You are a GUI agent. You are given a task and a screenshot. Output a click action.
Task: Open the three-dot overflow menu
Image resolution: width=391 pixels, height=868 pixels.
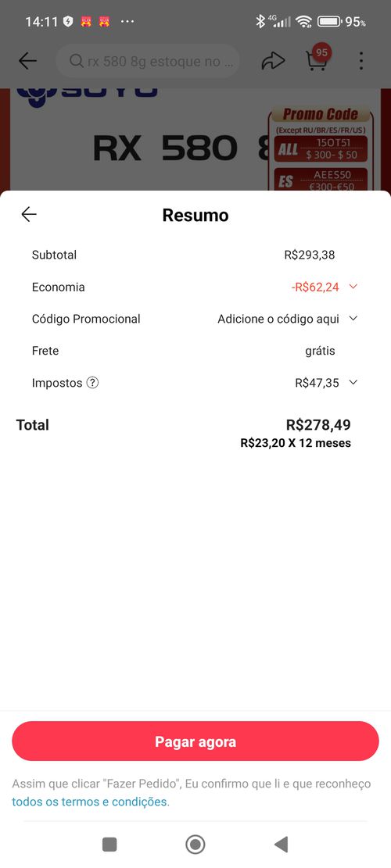(x=361, y=61)
